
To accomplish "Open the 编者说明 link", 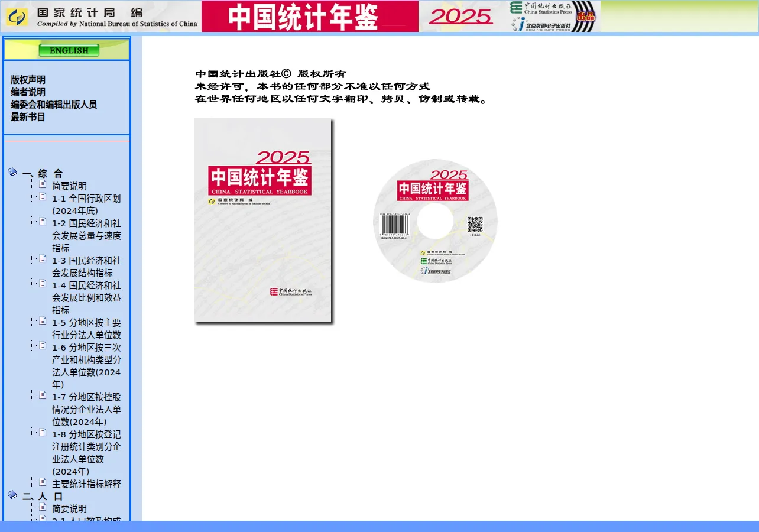I will 28,92.
